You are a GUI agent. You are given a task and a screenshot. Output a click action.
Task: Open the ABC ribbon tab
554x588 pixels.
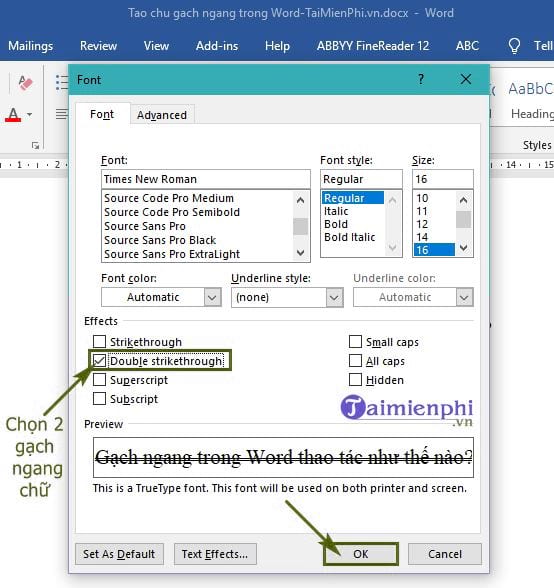[x=467, y=46]
